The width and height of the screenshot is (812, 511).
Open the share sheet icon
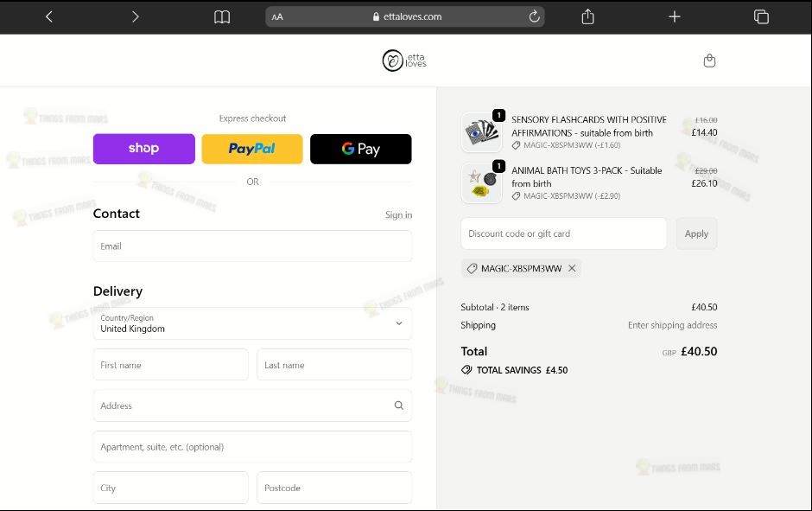pyautogui.click(x=587, y=16)
